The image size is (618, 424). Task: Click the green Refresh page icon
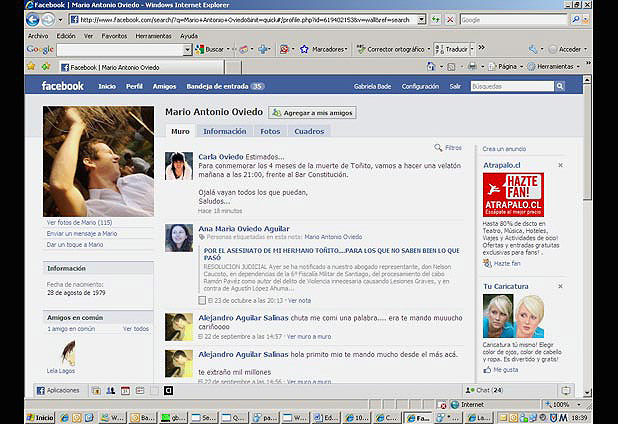436,19
